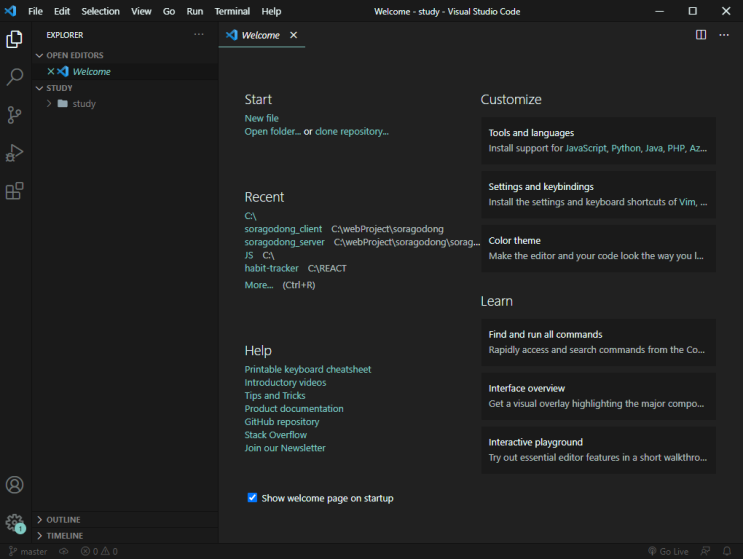The width and height of the screenshot is (743, 559).
Task: Close the Welcome tab
Action: click(x=293, y=35)
